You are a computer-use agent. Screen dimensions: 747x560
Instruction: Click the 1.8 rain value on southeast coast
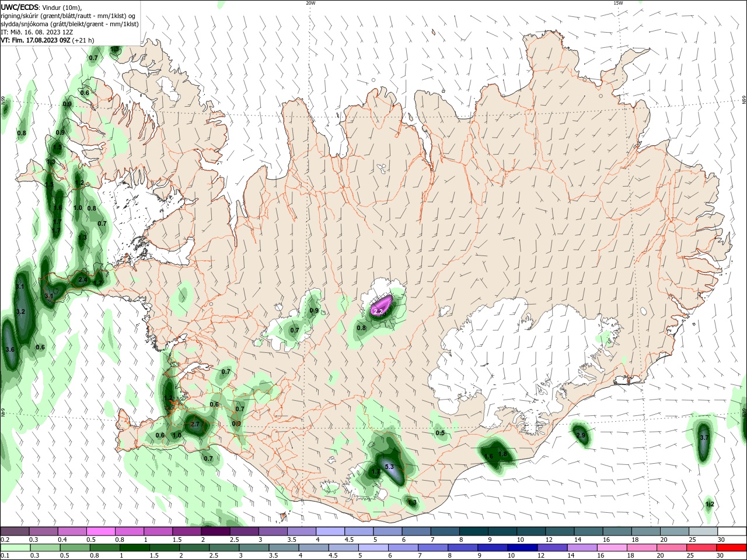pos(502,454)
